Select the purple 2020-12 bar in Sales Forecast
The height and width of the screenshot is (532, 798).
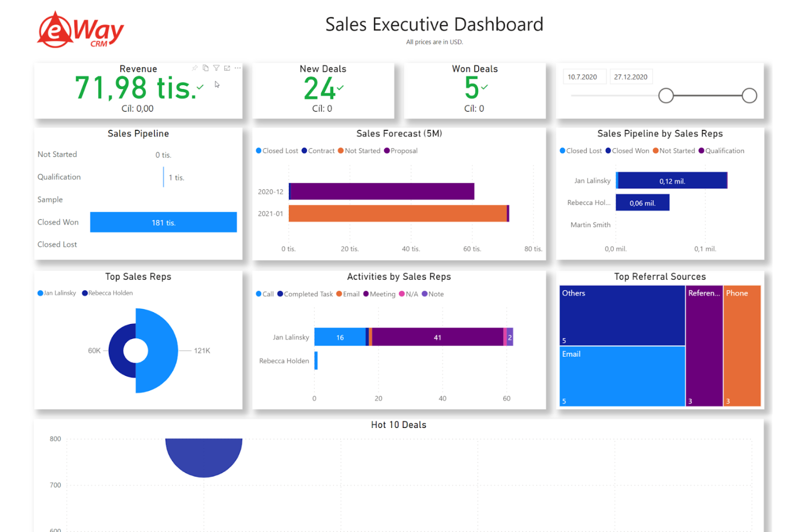[x=382, y=191]
